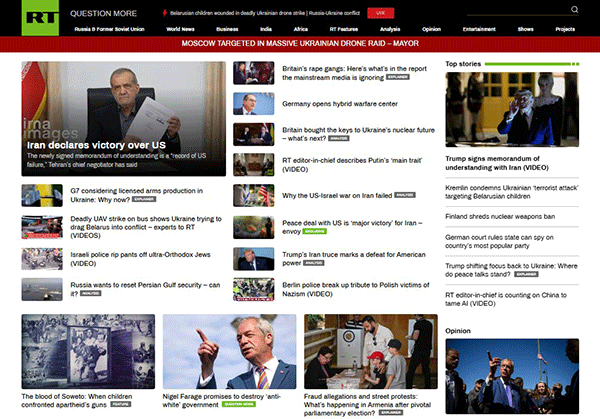
Task: Click the Iran president lead story image
Action: 124,119
